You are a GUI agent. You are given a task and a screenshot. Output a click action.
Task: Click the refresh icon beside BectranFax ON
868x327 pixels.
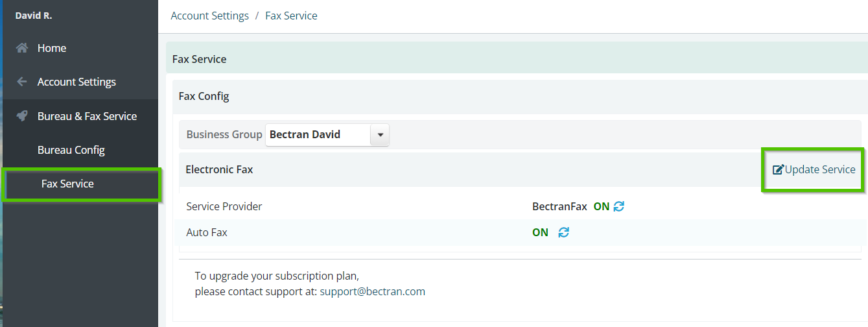pyautogui.click(x=619, y=206)
